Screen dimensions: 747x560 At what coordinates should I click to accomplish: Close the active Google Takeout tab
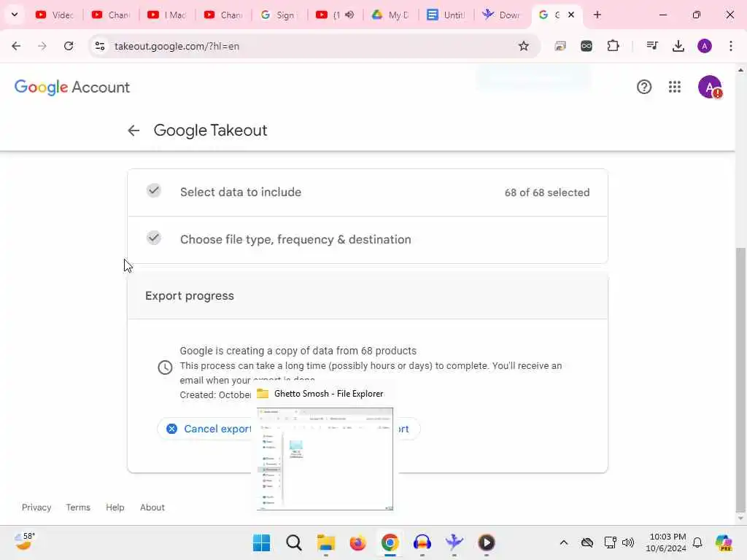[571, 15]
